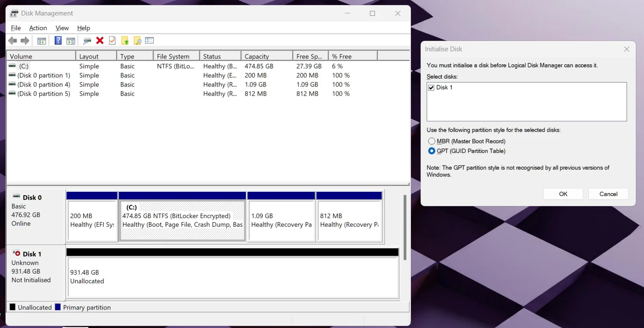The width and height of the screenshot is (644, 328).
Task: Open Help via the blue question mark icon
Action: pos(58,41)
